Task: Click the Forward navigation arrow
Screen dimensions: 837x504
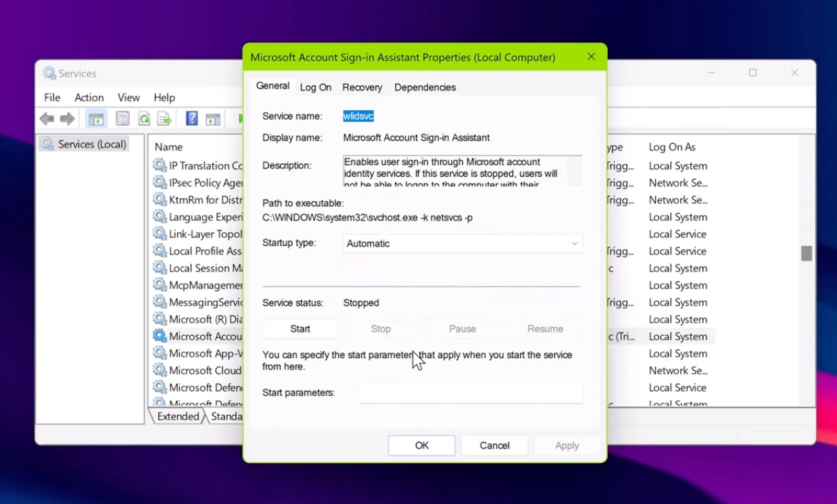Action: coord(68,119)
